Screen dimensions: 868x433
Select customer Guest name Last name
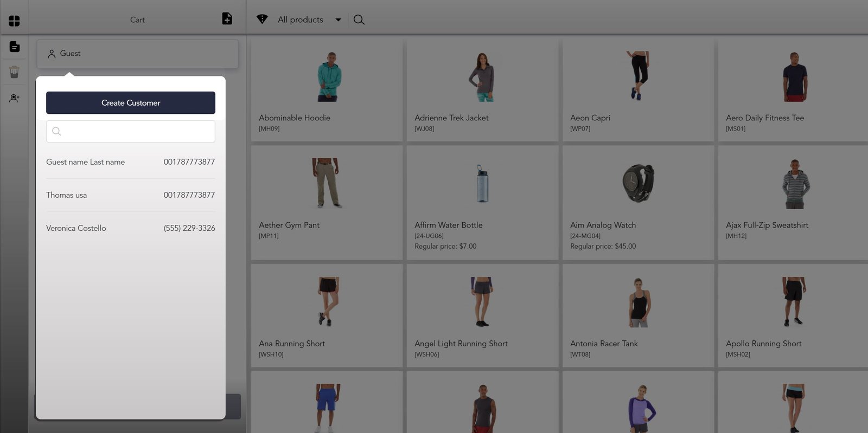click(x=131, y=162)
